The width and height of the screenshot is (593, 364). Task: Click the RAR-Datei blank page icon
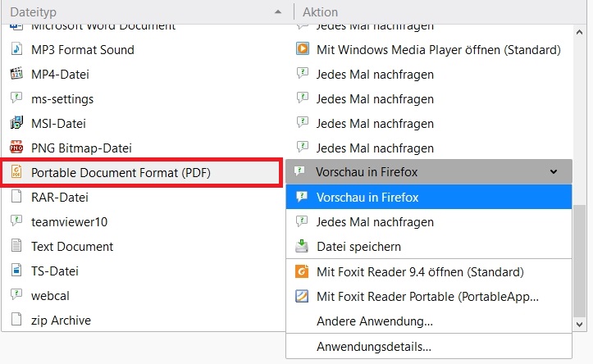coord(16,197)
